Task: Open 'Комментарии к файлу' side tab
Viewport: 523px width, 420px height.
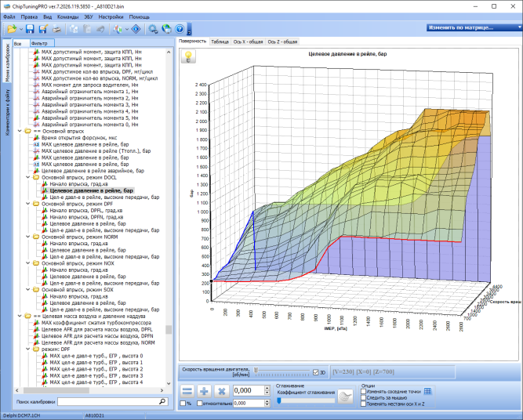Action: coord(7,112)
